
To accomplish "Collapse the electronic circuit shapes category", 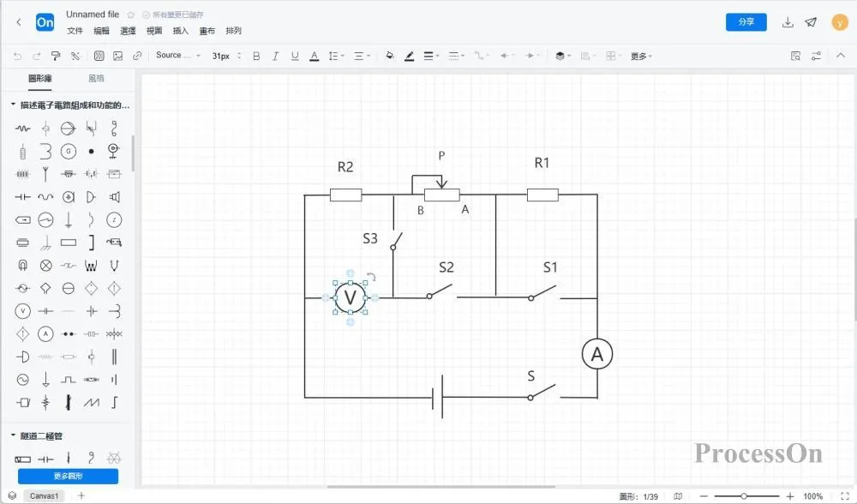I will pyautogui.click(x=13, y=105).
